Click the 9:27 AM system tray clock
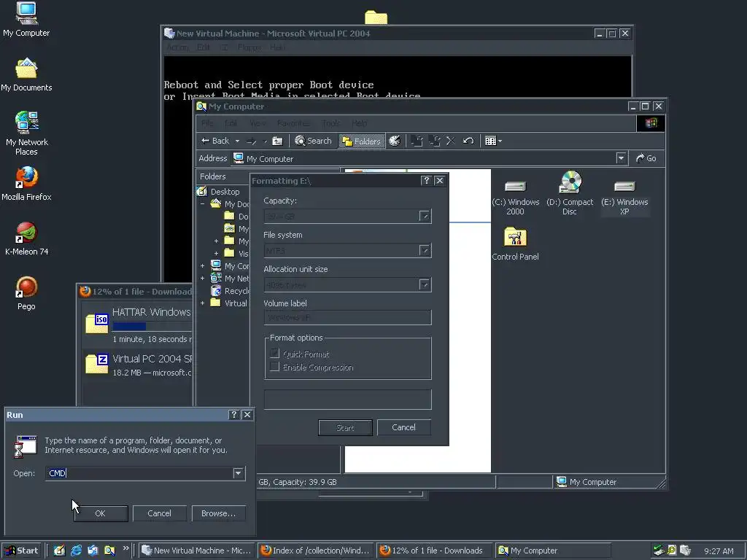Image resolution: width=747 pixels, height=560 pixels. click(x=719, y=551)
